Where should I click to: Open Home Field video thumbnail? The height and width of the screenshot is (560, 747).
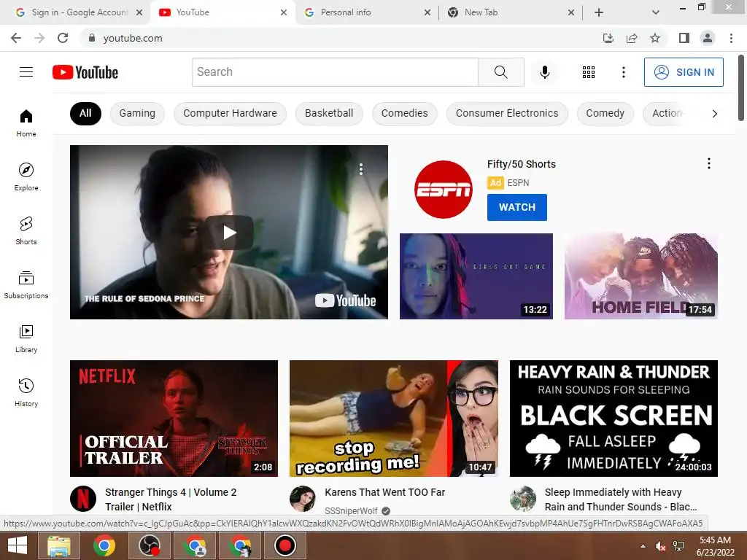click(x=640, y=276)
